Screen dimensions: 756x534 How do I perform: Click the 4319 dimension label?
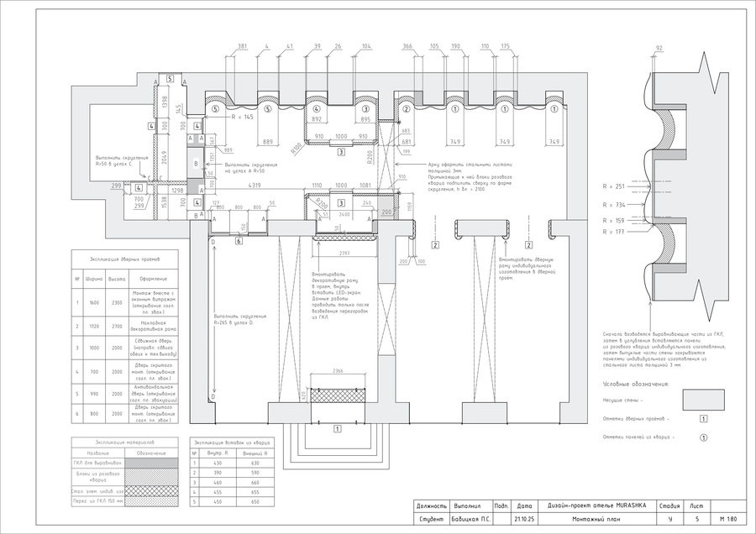click(x=255, y=185)
